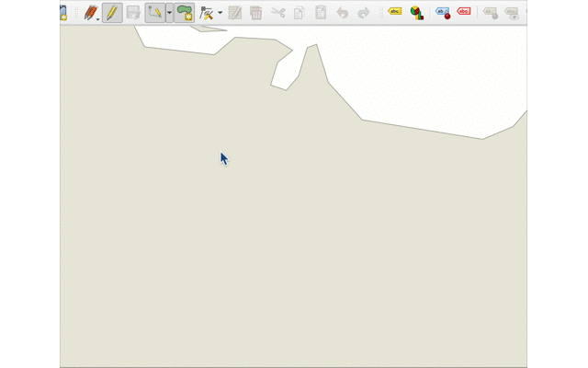Click the blue label with red pin icon
This screenshot has height=368, width=588.
coord(443,13)
